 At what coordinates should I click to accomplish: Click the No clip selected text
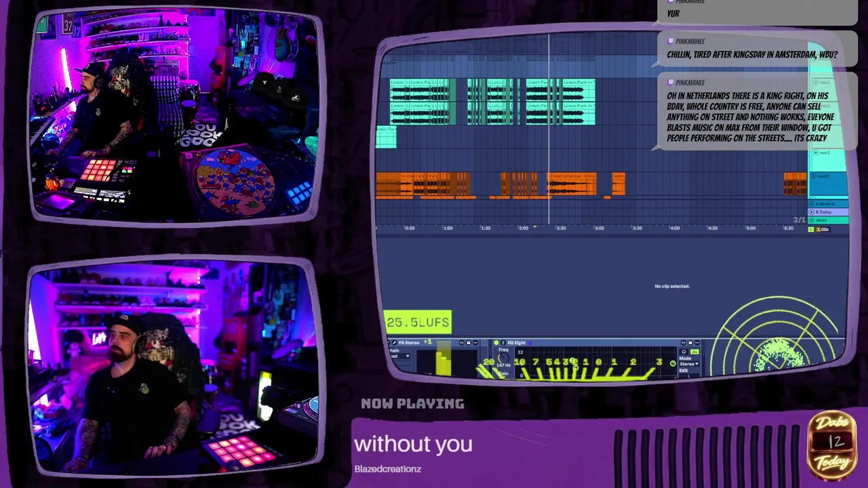[672, 286]
